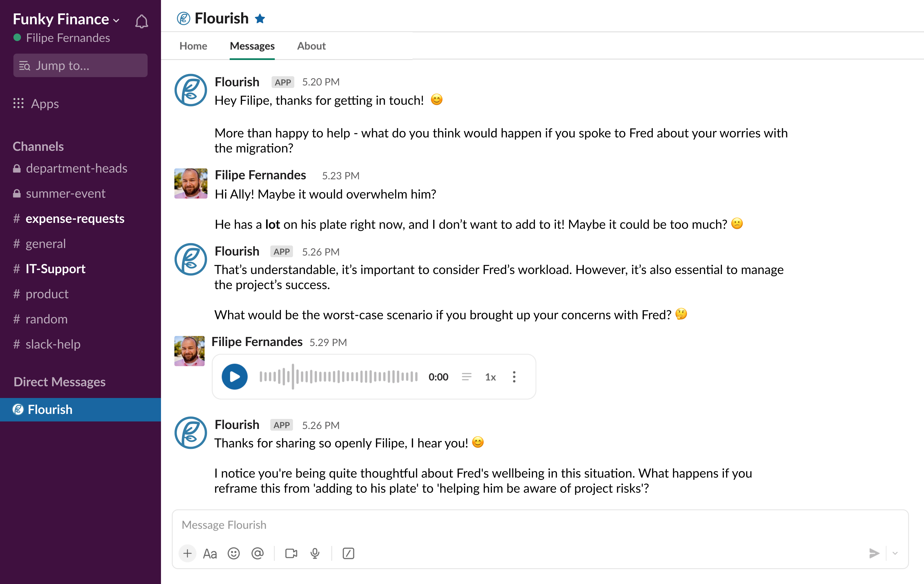
Task: Unstar the Flourish conversation
Action: 260,18
